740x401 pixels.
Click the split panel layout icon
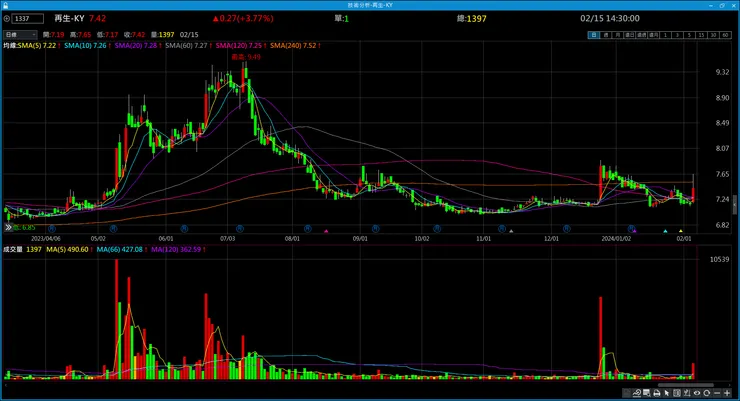(x=677, y=393)
